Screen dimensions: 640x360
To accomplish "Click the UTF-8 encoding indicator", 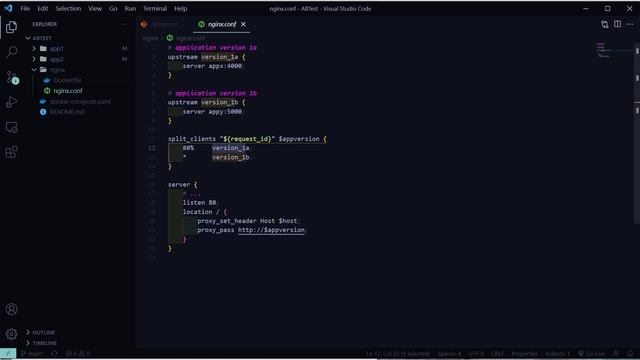I will click(476, 354).
